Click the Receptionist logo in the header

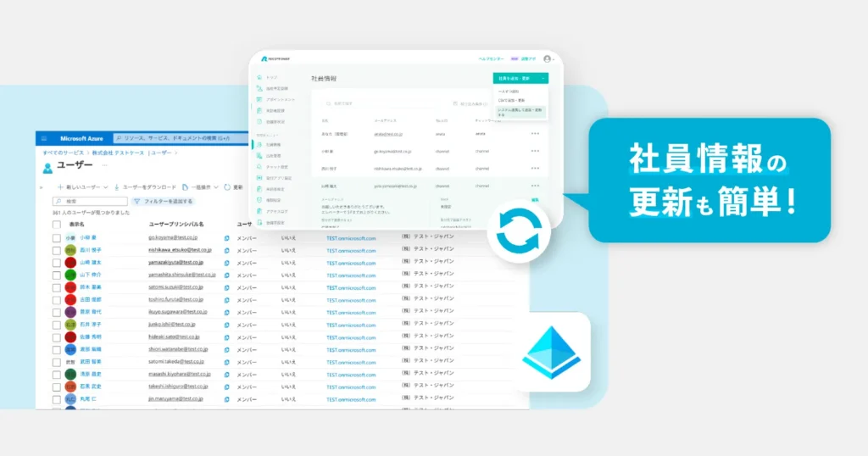click(275, 58)
